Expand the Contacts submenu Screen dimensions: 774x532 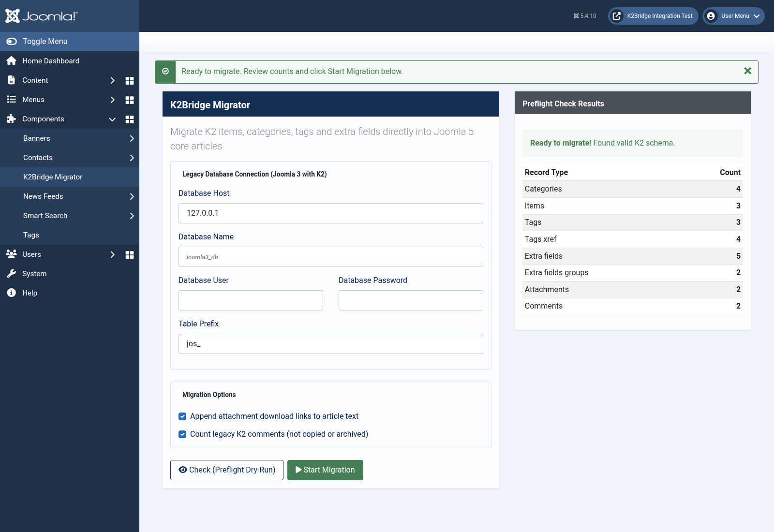coord(132,158)
